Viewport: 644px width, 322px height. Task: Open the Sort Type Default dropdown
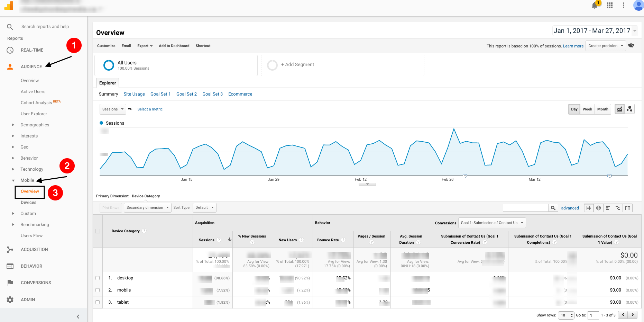[204, 208]
